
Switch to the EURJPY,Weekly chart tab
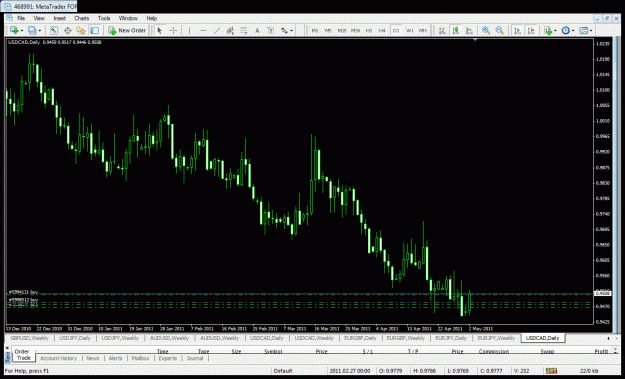point(496,338)
